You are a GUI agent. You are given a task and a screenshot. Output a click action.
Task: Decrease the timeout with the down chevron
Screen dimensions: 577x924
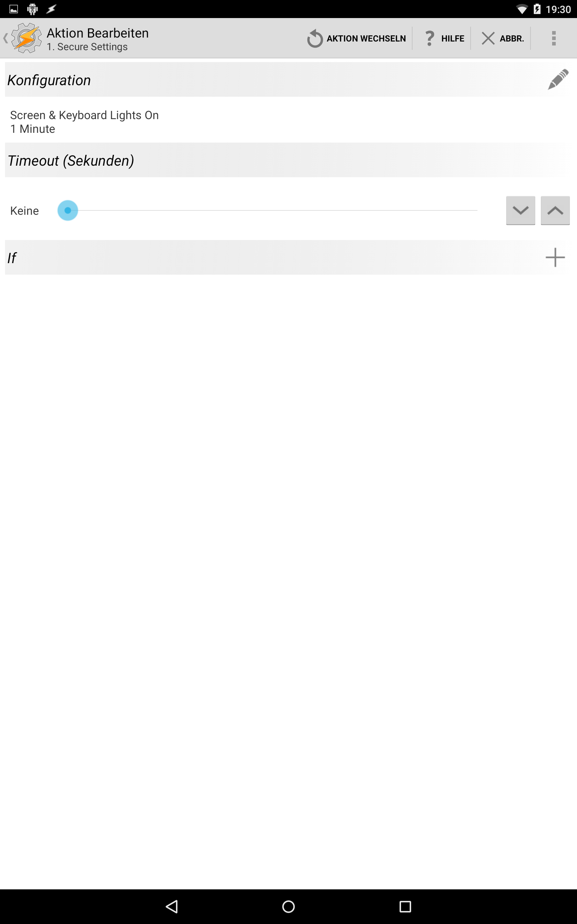tap(520, 210)
